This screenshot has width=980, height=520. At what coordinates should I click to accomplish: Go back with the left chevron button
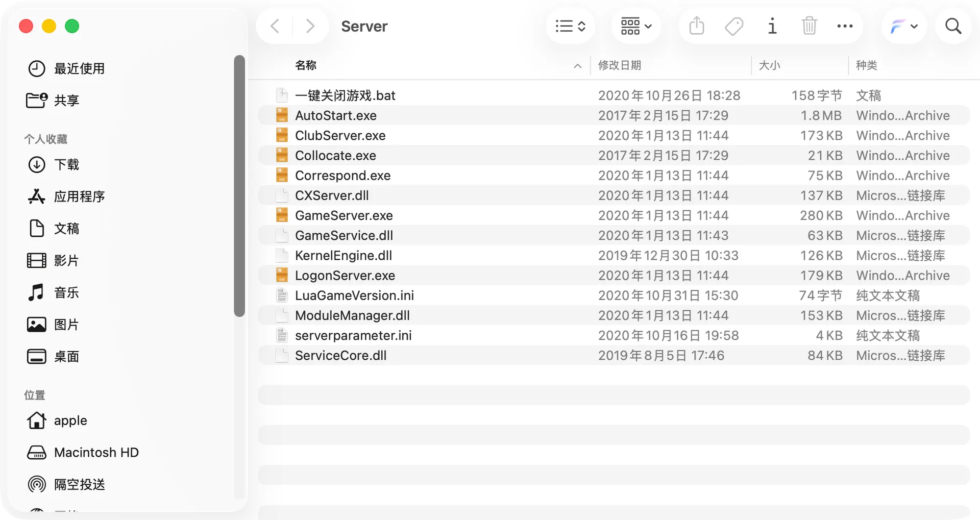tap(275, 26)
